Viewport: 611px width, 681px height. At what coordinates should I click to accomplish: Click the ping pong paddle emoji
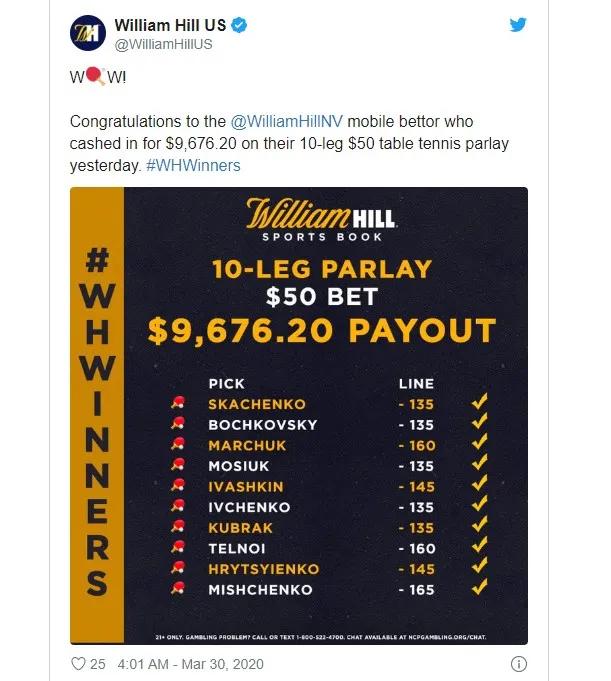(96, 76)
